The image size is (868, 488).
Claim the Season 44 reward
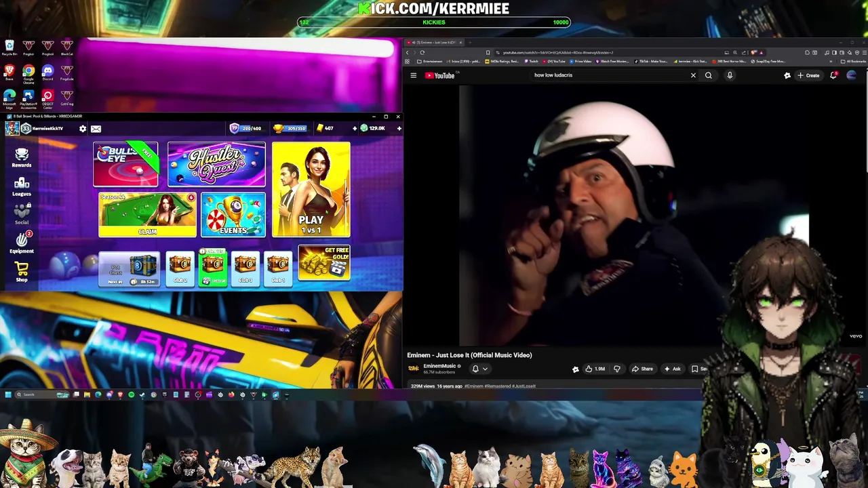click(x=147, y=215)
